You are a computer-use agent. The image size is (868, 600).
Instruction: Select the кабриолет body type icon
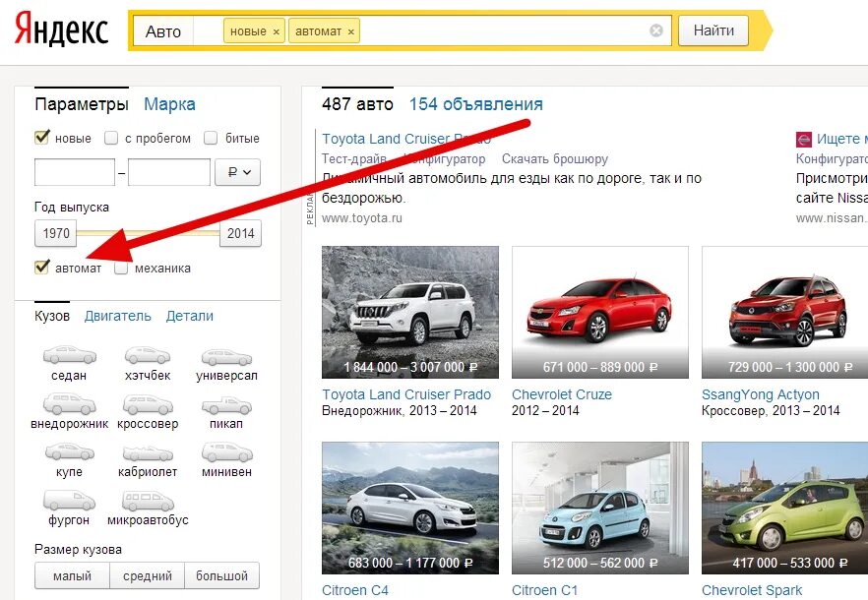coord(148,453)
